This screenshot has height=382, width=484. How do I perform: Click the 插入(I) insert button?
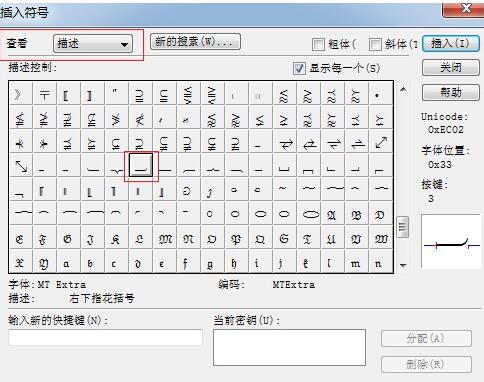451,43
